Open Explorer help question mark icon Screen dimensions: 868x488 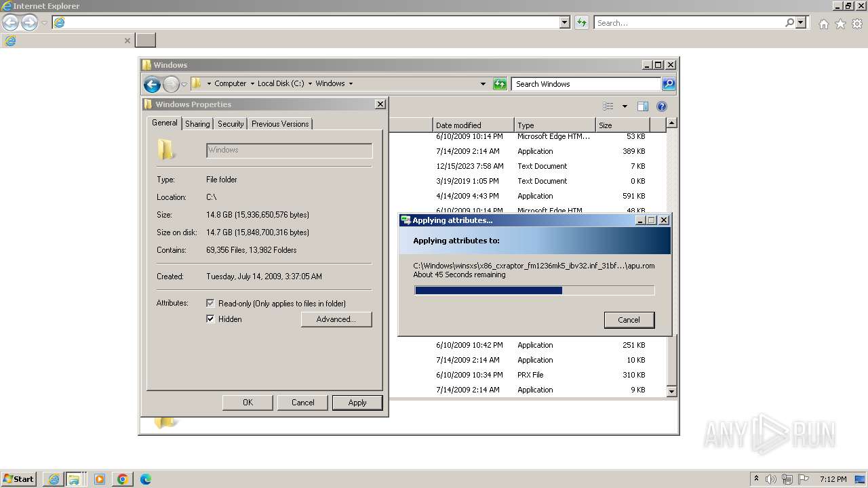click(x=662, y=106)
